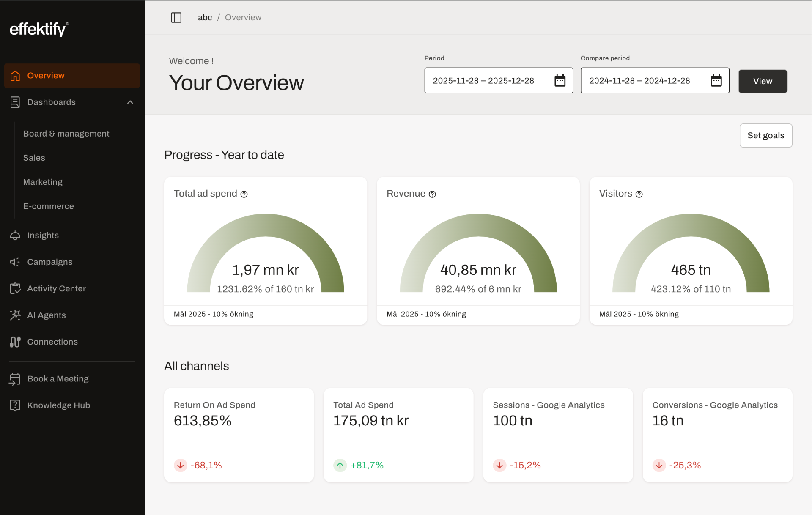Open Insights from the sidebar
The width and height of the screenshot is (812, 515).
[43, 235]
